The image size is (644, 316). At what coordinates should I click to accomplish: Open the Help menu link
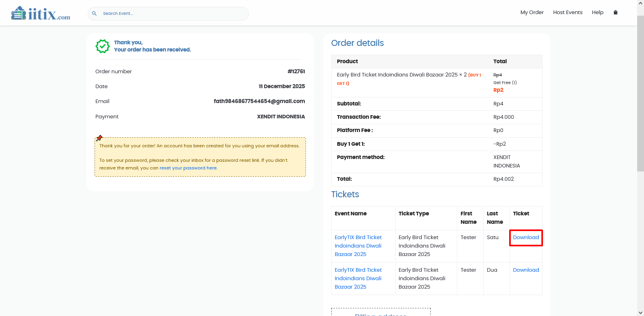coord(597,12)
